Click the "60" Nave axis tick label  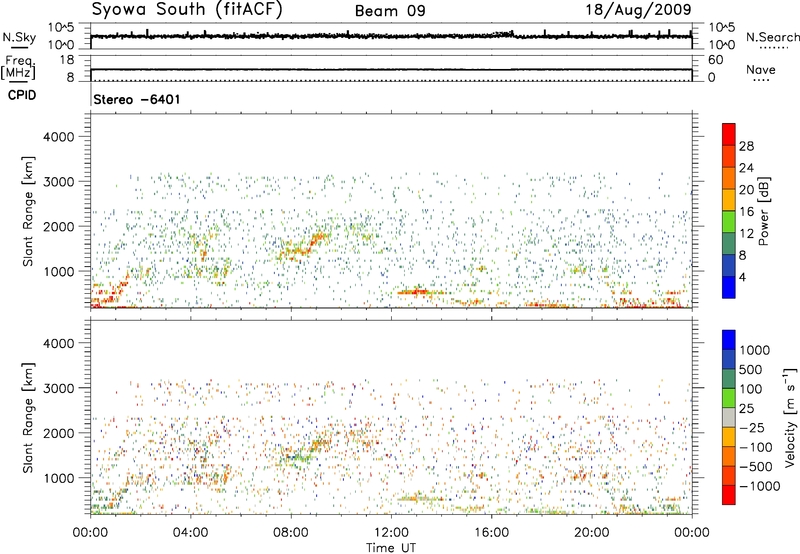tap(715, 60)
